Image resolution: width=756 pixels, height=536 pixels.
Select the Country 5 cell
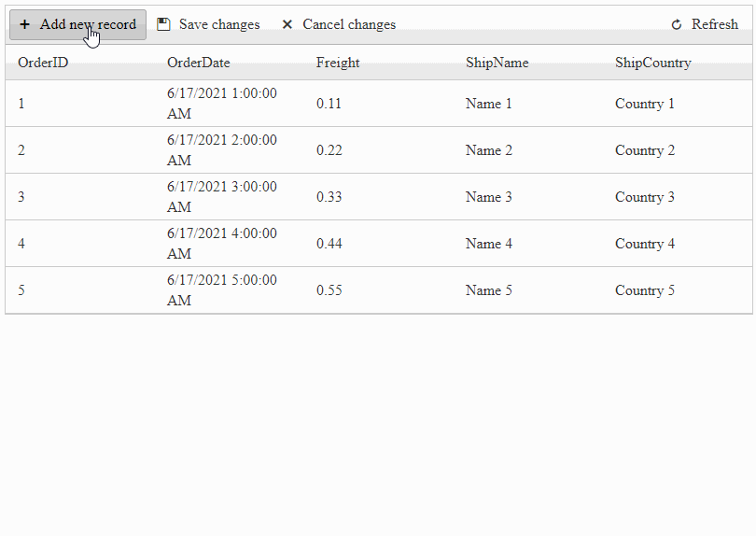point(679,290)
